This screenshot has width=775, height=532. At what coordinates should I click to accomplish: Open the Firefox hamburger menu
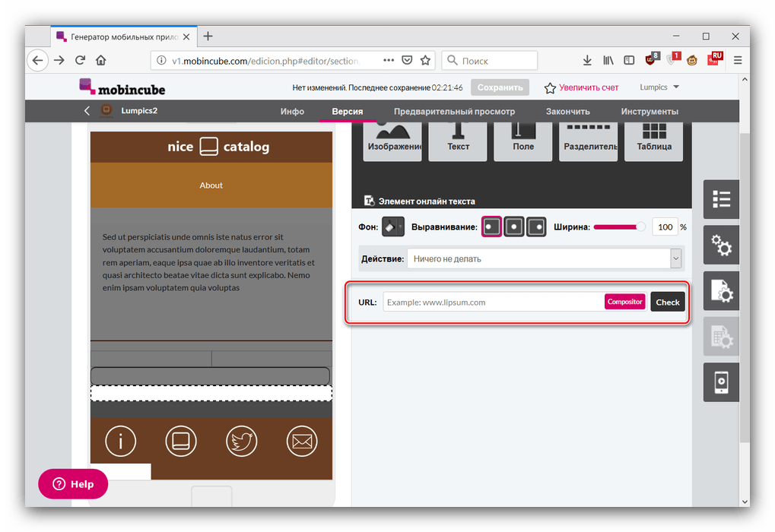(738, 60)
